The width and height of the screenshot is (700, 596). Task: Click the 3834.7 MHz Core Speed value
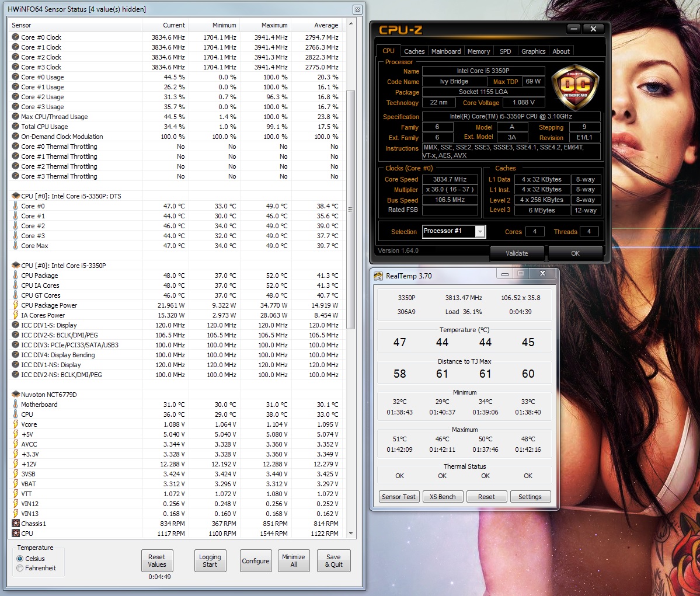point(450,179)
